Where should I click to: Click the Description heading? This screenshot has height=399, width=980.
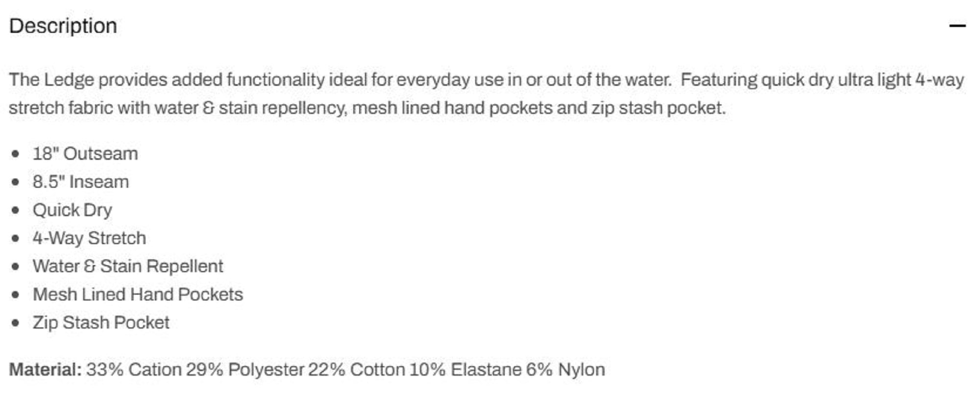pos(63,26)
